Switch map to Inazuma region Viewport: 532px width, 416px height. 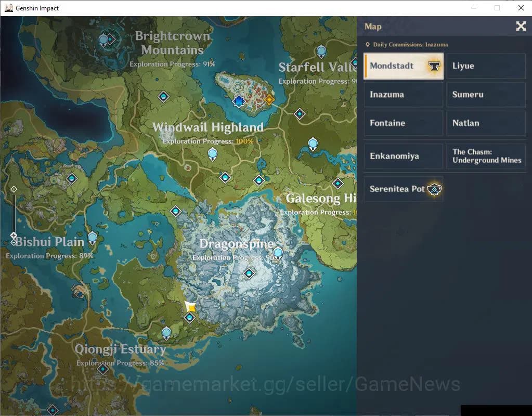pyautogui.click(x=403, y=95)
